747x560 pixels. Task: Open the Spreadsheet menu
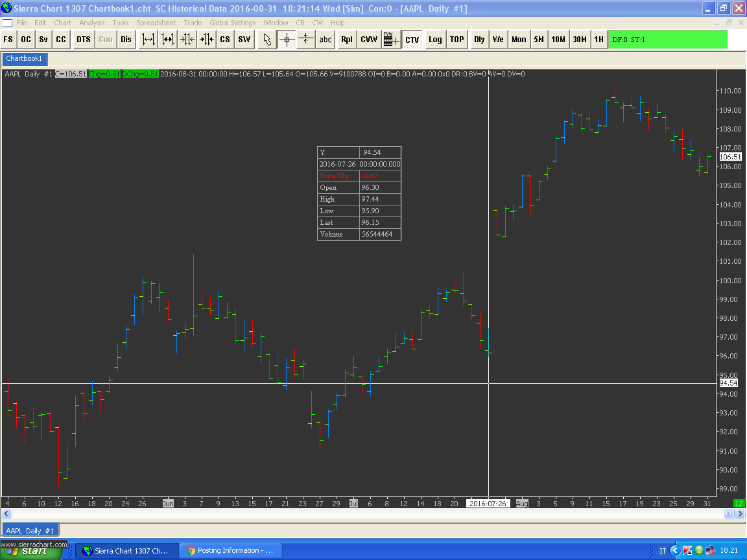pos(156,23)
